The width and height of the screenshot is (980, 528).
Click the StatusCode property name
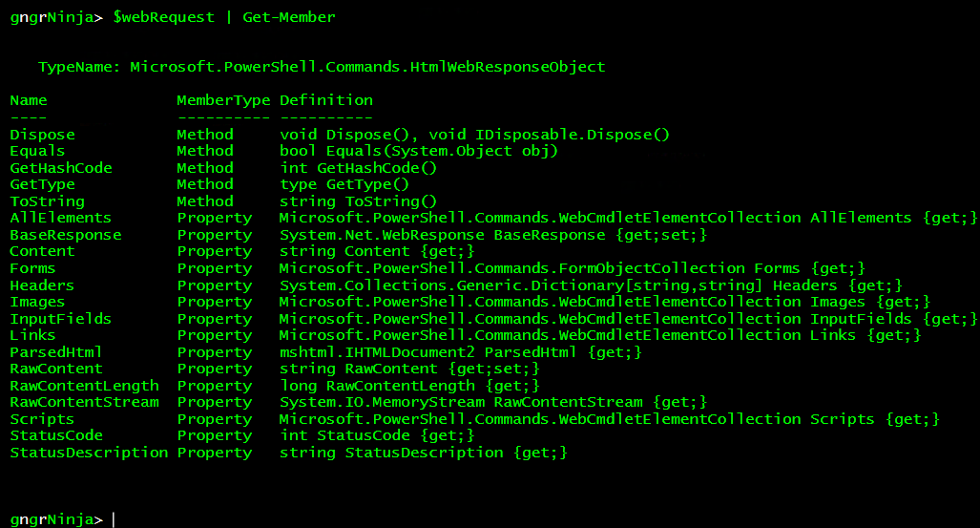pyautogui.click(x=56, y=435)
